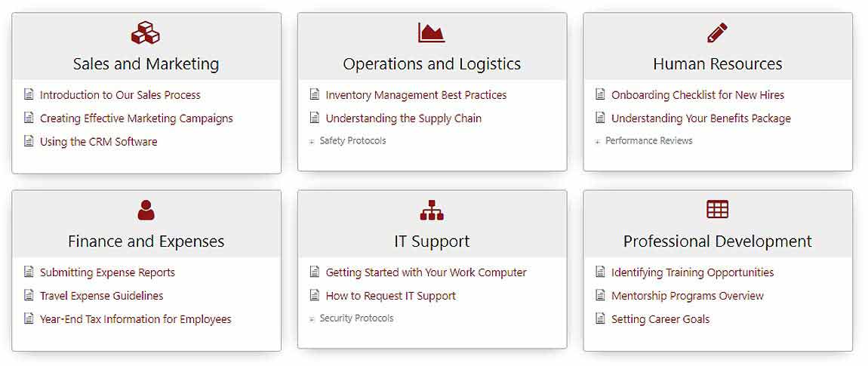Open How to Request IT Support article
This screenshot has height=366, width=868.
point(390,296)
